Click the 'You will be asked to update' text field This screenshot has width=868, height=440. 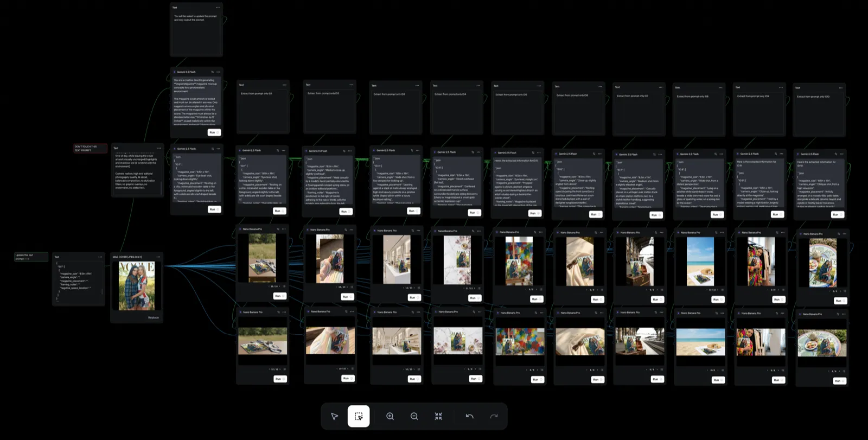point(196,34)
